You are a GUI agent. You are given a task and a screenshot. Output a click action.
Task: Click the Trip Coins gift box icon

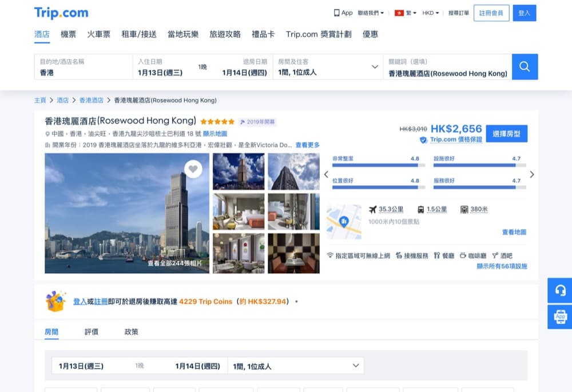tap(56, 301)
